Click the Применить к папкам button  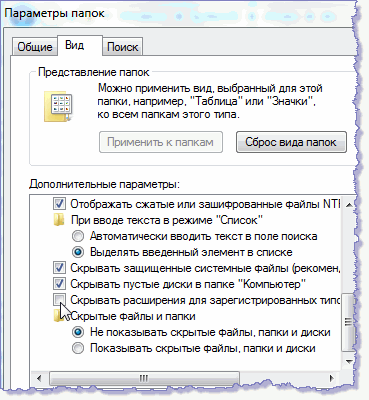(161, 142)
